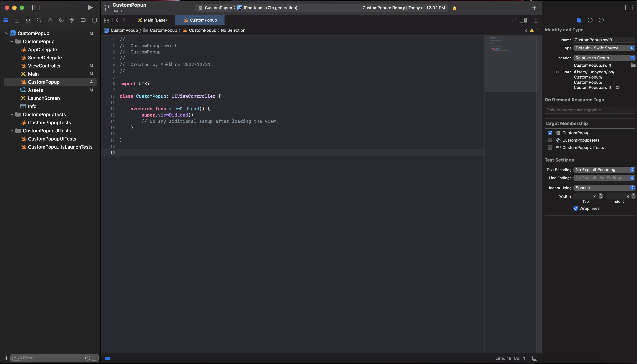637x364 pixels.
Task: Select ViewController in the project navigator
Action: pos(44,66)
